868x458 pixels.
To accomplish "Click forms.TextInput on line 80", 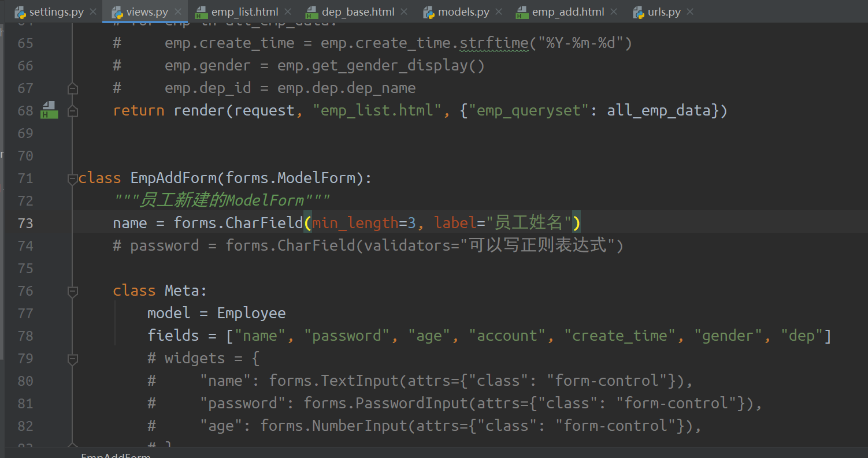I will pyautogui.click(x=333, y=381).
